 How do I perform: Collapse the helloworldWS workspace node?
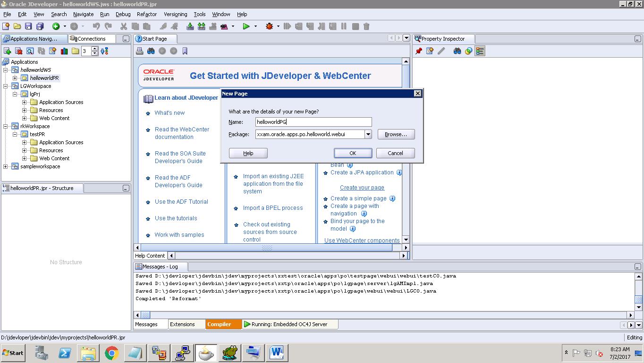click(5, 69)
